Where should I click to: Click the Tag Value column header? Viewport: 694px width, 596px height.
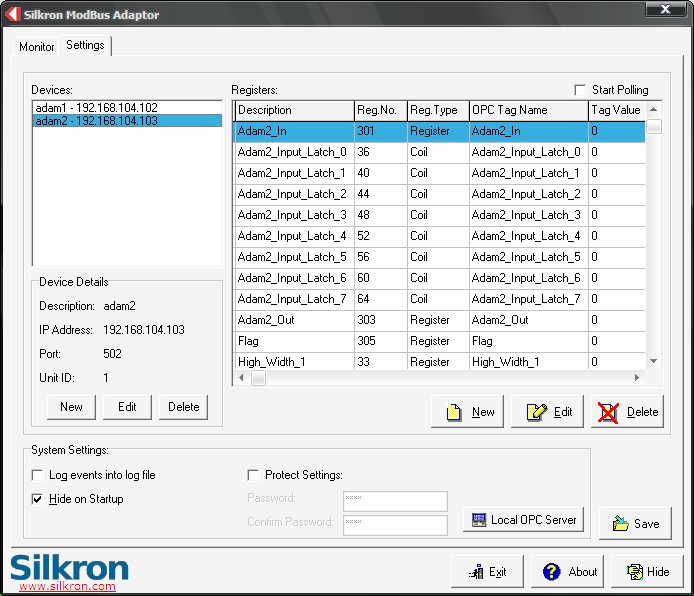click(x=617, y=110)
